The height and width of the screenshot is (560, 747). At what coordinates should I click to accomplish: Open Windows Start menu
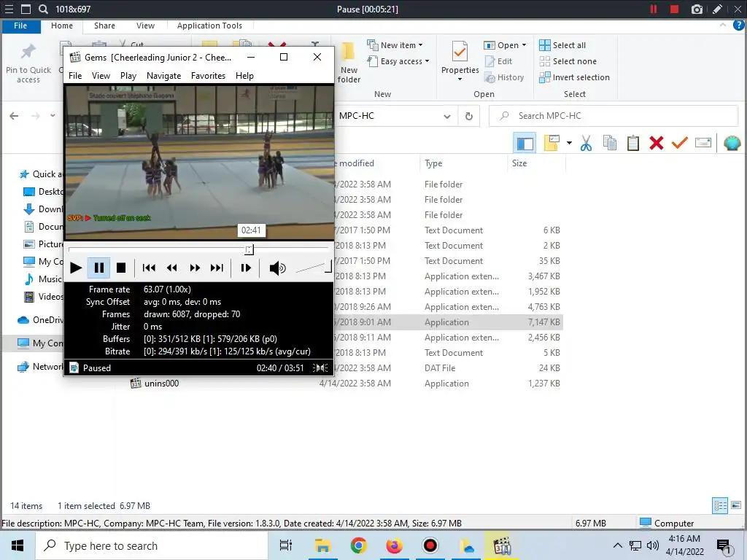coord(18,545)
